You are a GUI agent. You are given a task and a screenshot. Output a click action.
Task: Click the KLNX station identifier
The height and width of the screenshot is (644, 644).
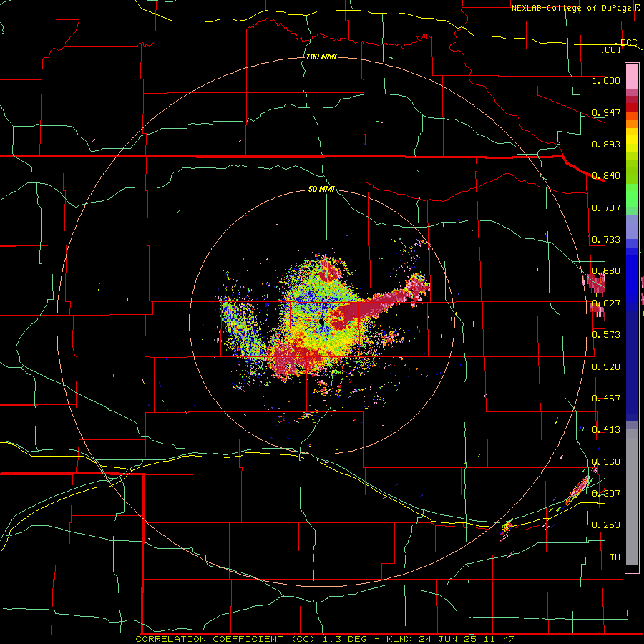(400, 639)
